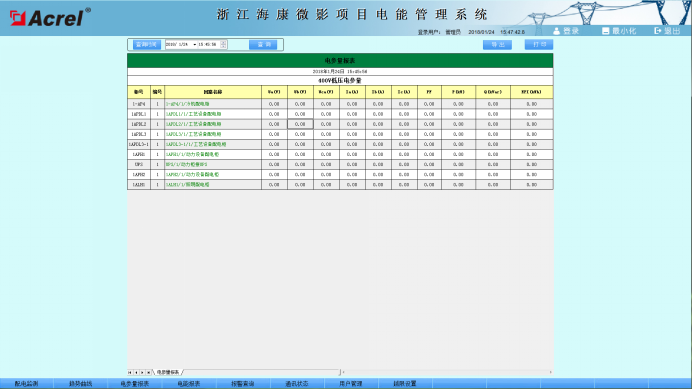This screenshot has height=390, width=693.
Task: Click the Ic(A) column header
Action: pyautogui.click(x=404, y=92)
